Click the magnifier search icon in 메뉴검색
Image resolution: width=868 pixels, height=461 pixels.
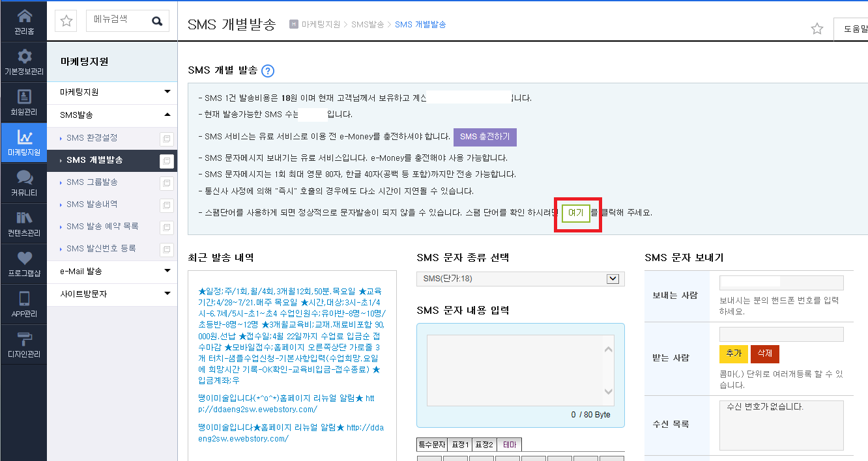[x=157, y=21]
